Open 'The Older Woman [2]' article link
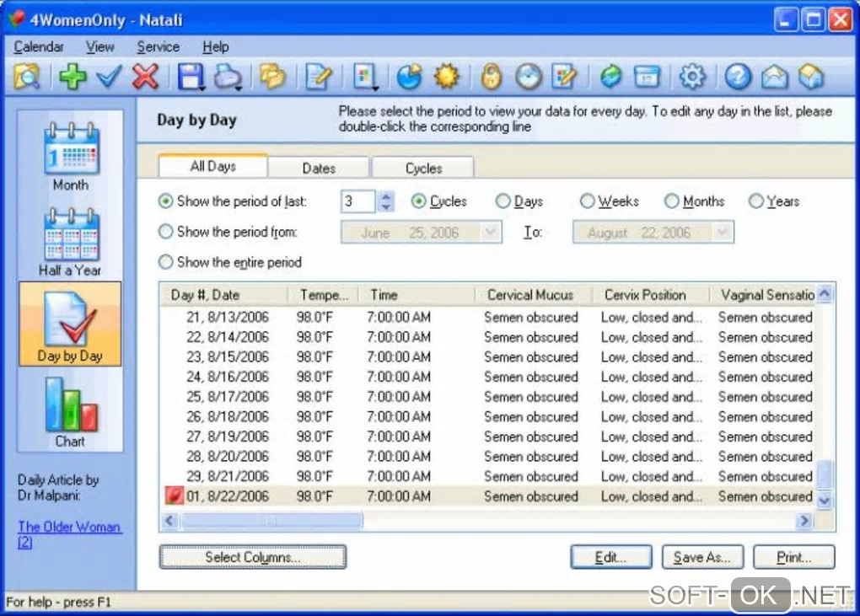Screen dimensions: 860x616 [69, 534]
